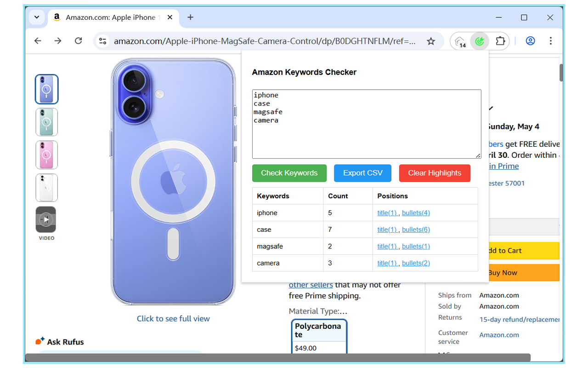
Task: Open bullets(4) link in iphone row
Action: pyautogui.click(x=416, y=213)
